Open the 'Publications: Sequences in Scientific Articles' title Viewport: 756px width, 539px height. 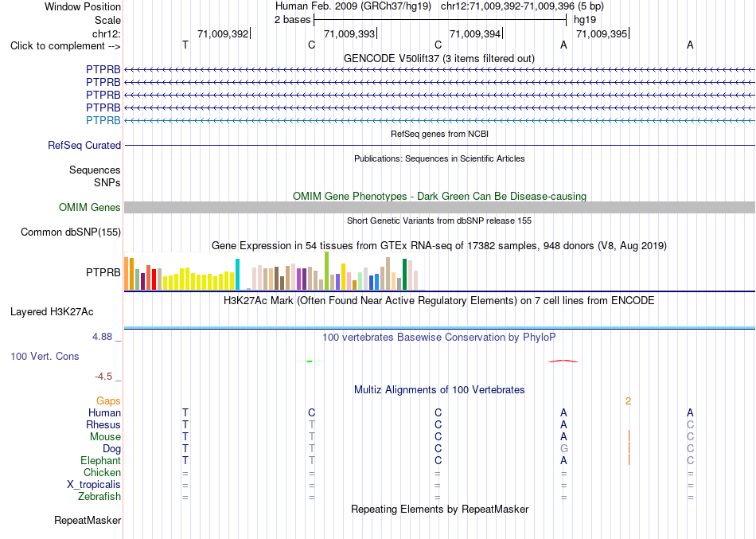[x=439, y=158]
